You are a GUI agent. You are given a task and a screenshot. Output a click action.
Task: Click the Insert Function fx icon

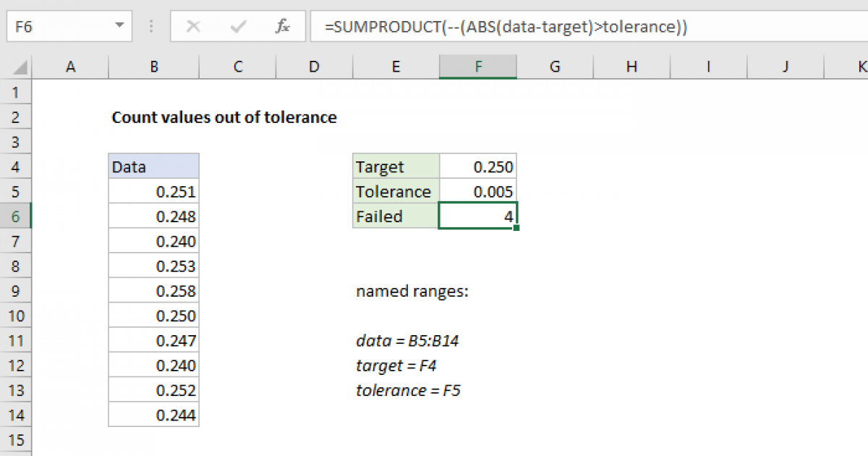[x=283, y=27]
